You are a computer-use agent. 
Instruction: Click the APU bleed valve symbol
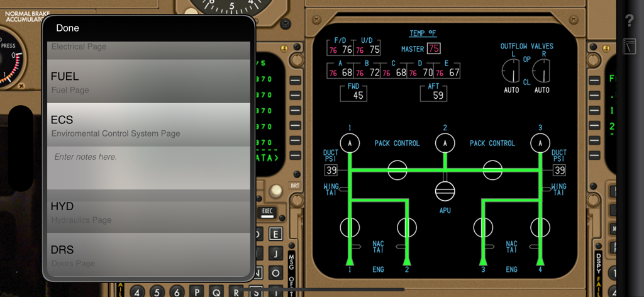[445, 191]
